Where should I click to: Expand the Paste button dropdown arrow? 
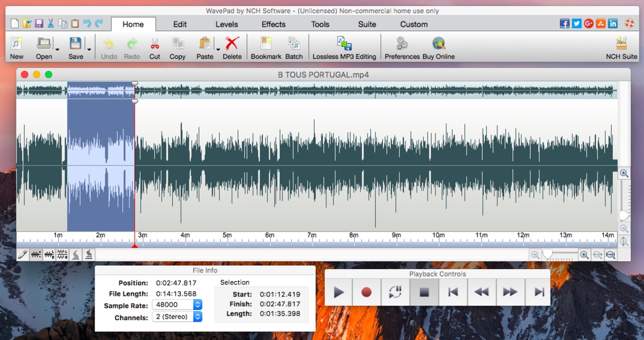pyautogui.click(x=218, y=49)
